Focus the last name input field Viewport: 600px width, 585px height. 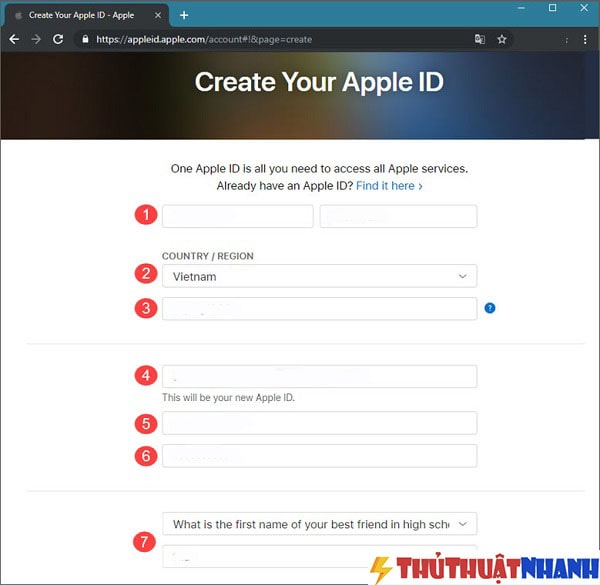point(398,216)
